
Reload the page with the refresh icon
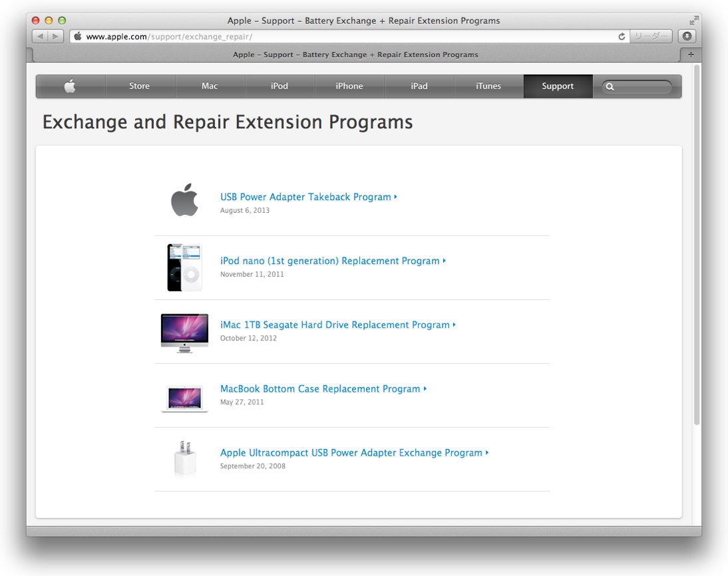622,36
